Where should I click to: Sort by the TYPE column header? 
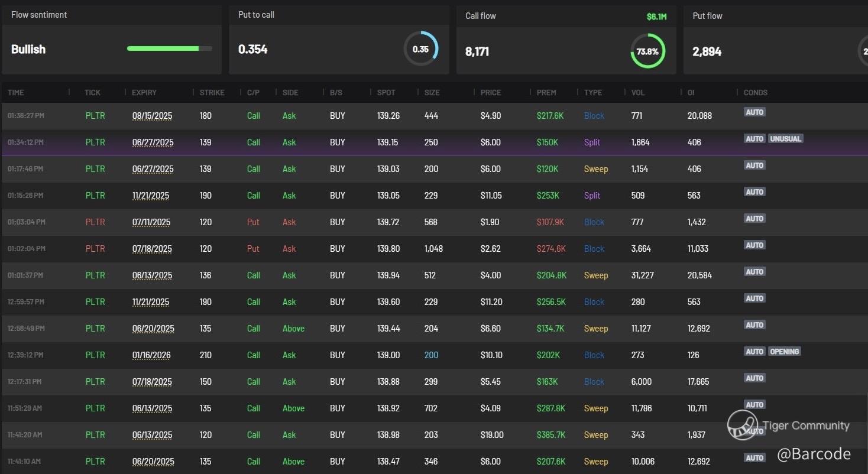(x=593, y=93)
